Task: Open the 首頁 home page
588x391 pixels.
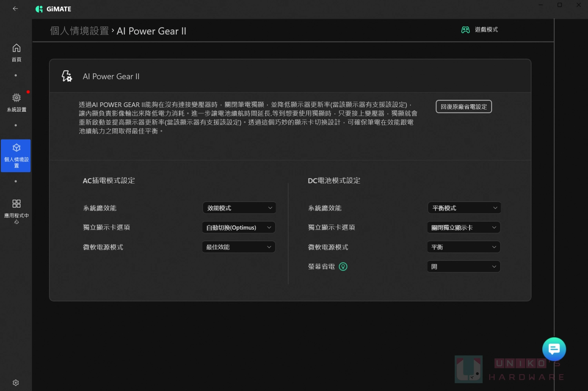Action: pyautogui.click(x=16, y=53)
